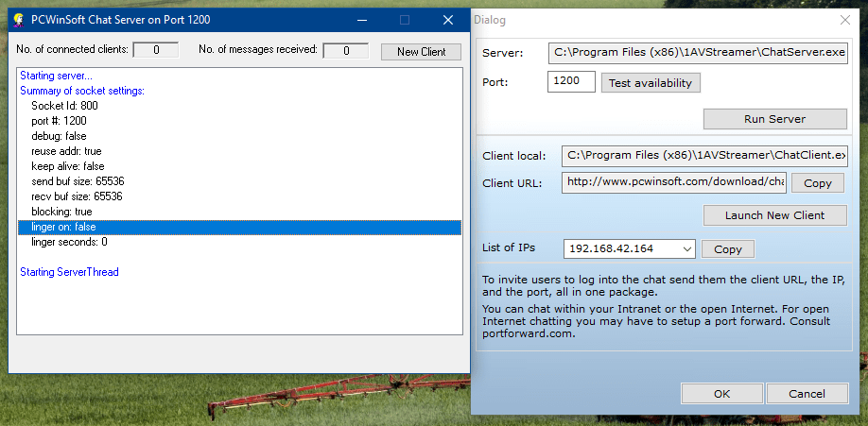Image resolution: width=868 pixels, height=426 pixels.
Task: Click the messages received count field
Action: pyautogui.click(x=346, y=51)
